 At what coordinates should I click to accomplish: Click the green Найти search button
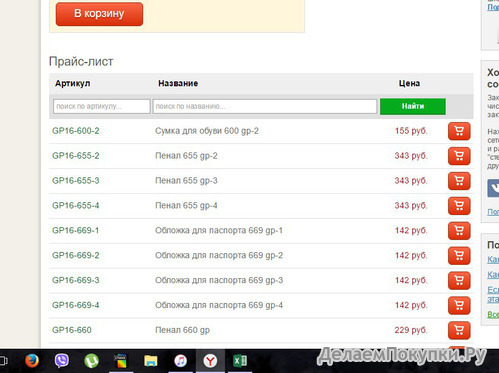click(x=413, y=106)
